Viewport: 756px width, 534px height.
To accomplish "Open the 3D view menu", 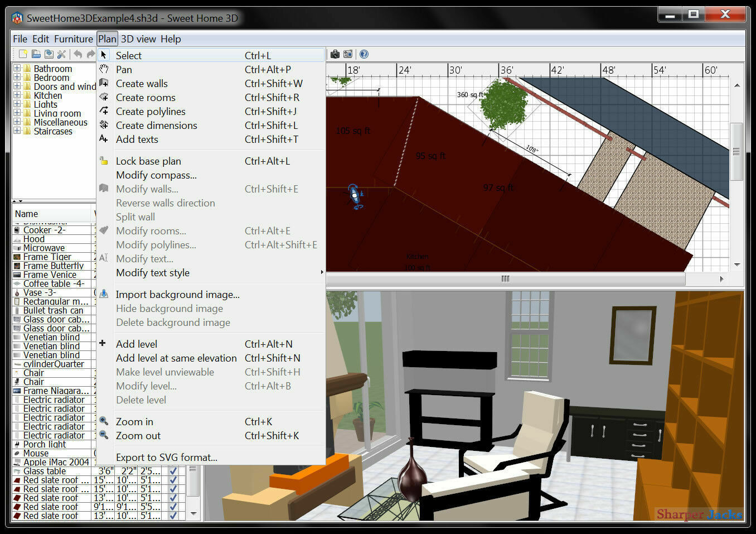I will [138, 39].
